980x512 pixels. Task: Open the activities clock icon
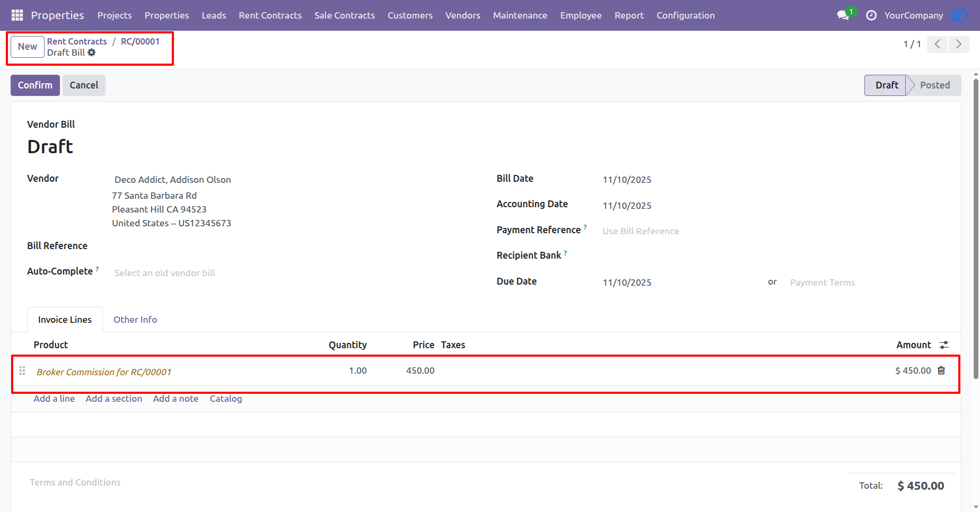[871, 15]
